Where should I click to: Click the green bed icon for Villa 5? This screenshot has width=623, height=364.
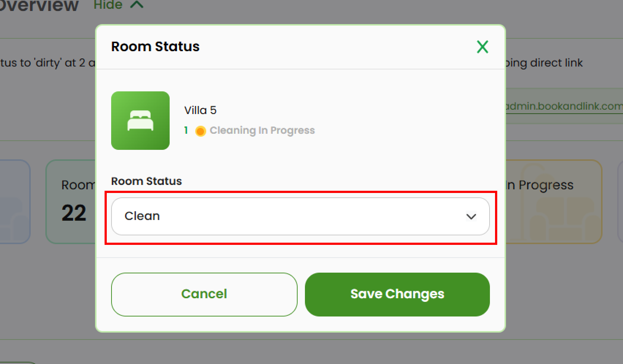pos(140,121)
